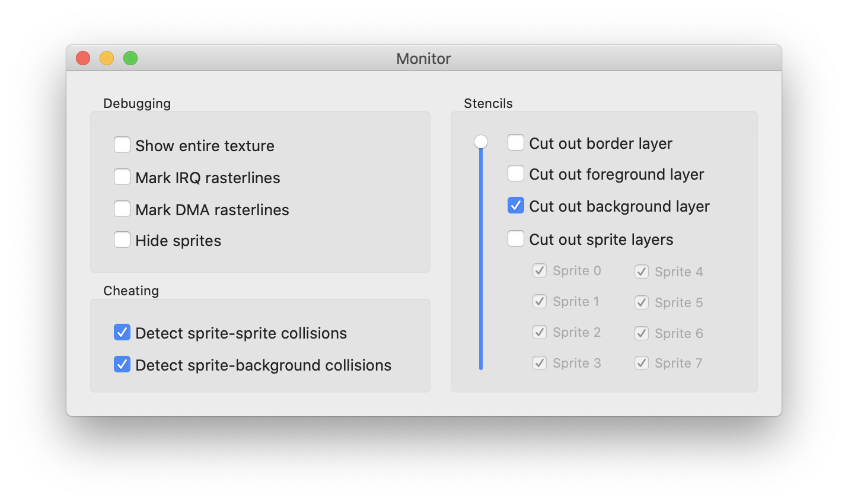
Task: Enable Show entire texture checkbox
Action: pyautogui.click(x=122, y=145)
